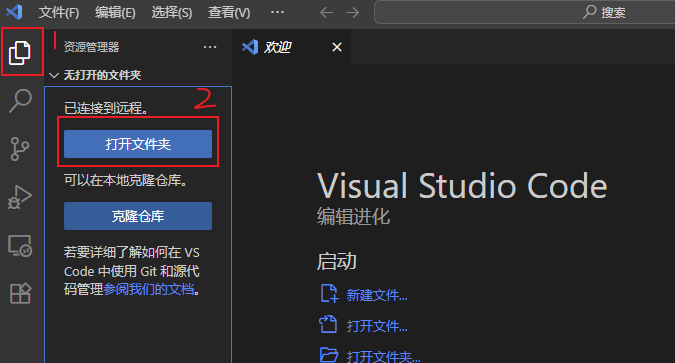
Task: Click the 克隆仓库 button
Action: tap(138, 216)
